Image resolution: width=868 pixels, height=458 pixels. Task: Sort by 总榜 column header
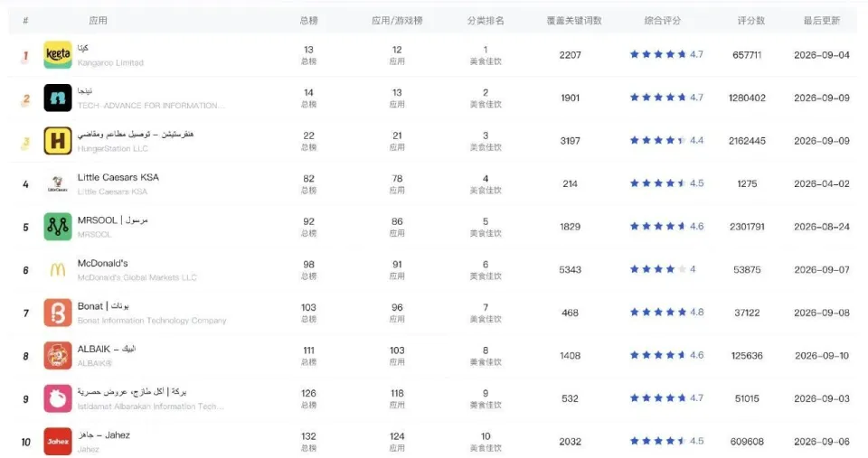coord(309,21)
